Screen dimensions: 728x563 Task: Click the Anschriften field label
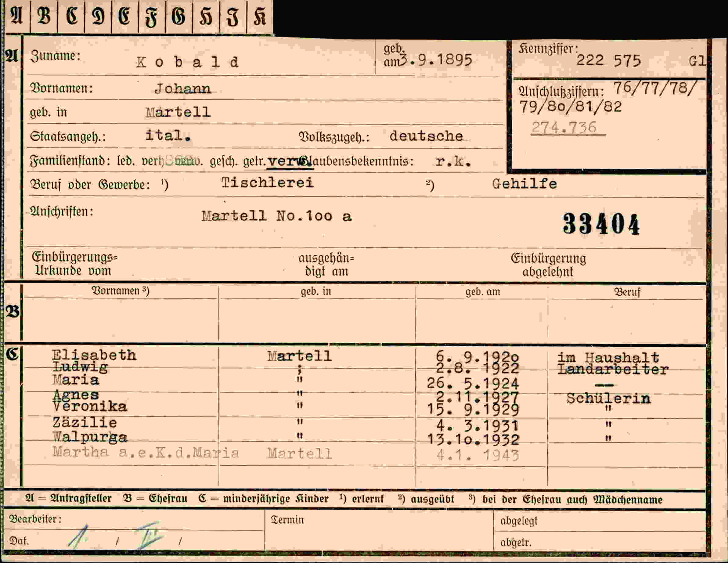click(x=61, y=211)
